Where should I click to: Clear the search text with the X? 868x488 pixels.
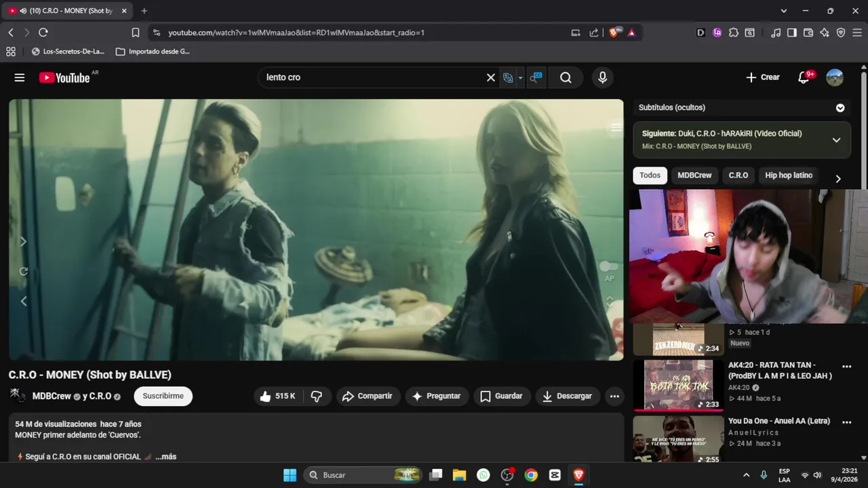coord(491,77)
